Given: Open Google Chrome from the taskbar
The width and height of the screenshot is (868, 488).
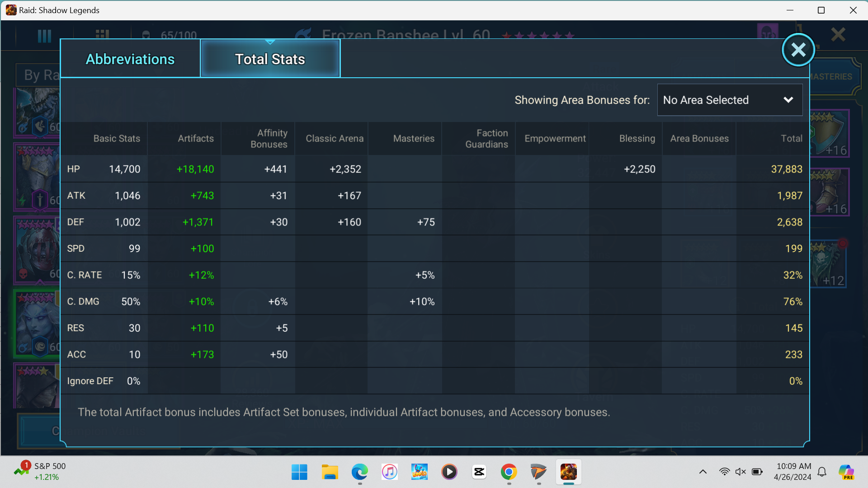Looking at the screenshot, I should (509, 472).
